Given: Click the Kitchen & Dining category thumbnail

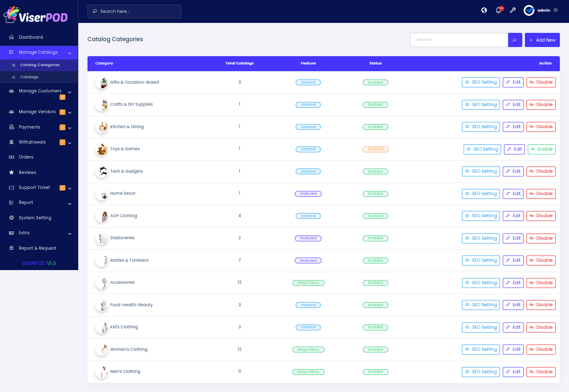Looking at the screenshot, I should pyautogui.click(x=102, y=127).
